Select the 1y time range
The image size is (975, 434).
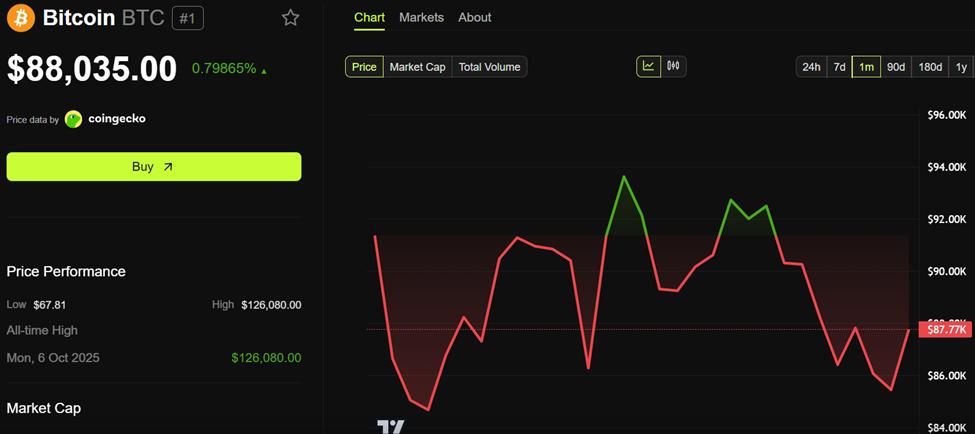(961, 67)
